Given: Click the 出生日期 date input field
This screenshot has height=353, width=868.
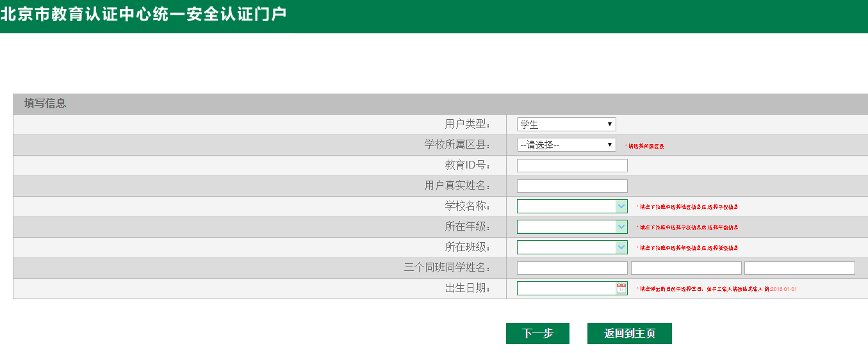Looking at the screenshot, I should click(x=566, y=288).
